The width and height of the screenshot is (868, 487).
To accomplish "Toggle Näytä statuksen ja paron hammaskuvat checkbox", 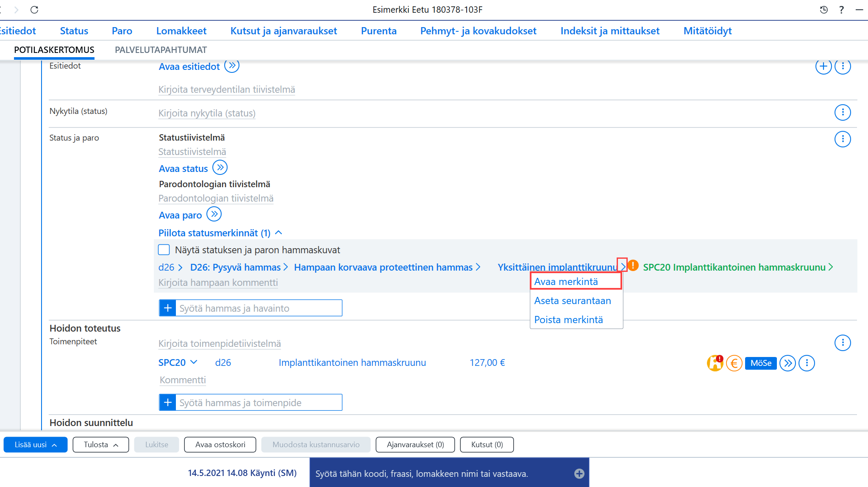I will coord(164,250).
